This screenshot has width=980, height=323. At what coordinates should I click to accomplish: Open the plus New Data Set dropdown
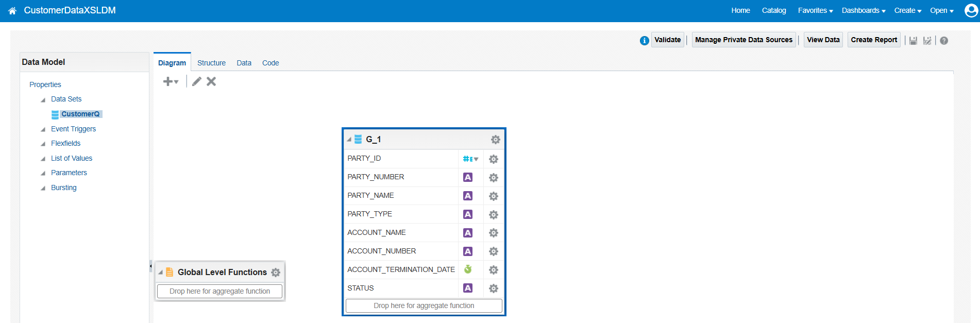point(171,81)
